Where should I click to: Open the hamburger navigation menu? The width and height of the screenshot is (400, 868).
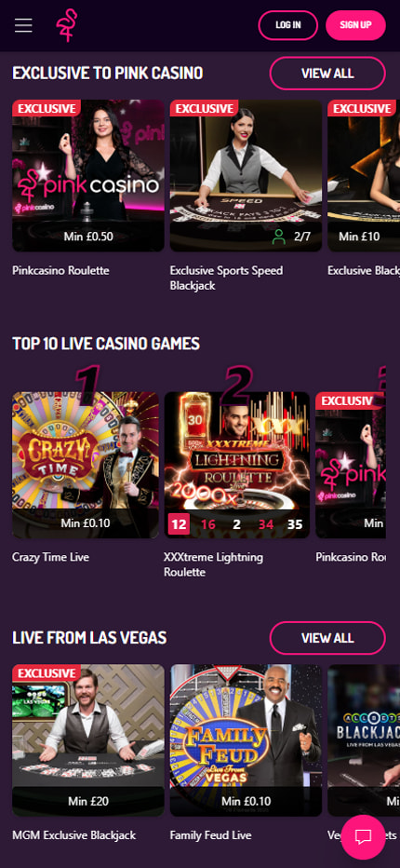coord(23,25)
